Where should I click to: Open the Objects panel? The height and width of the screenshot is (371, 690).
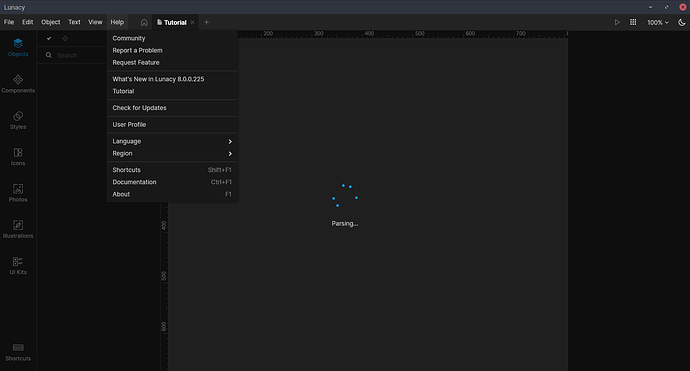(x=18, y=48)
